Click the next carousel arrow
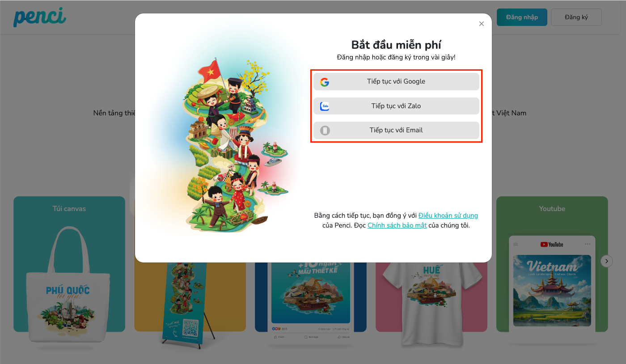 (x=607, y=261)
